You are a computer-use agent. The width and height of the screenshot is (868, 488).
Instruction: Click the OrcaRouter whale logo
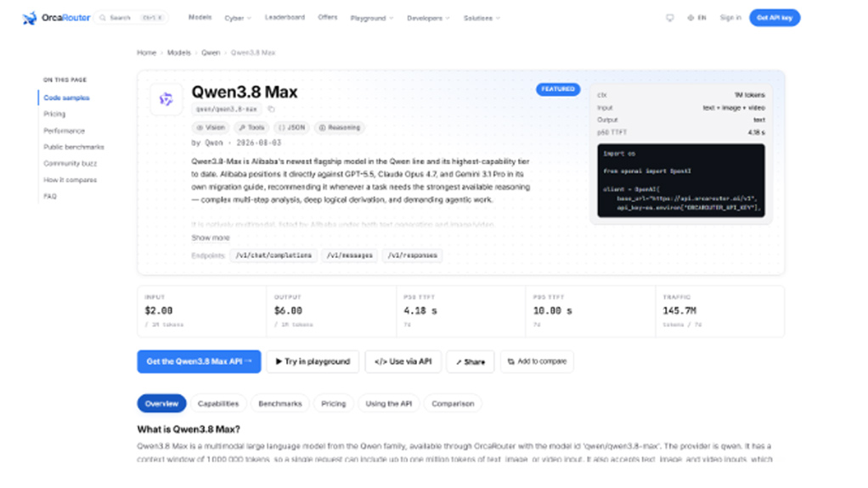[30, 18]
